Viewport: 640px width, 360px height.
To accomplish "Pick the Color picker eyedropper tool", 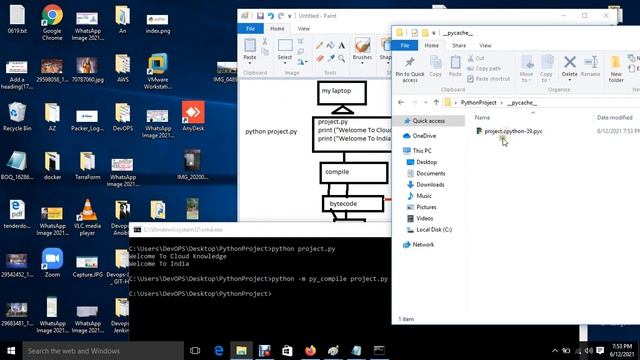I will point(331,59).
